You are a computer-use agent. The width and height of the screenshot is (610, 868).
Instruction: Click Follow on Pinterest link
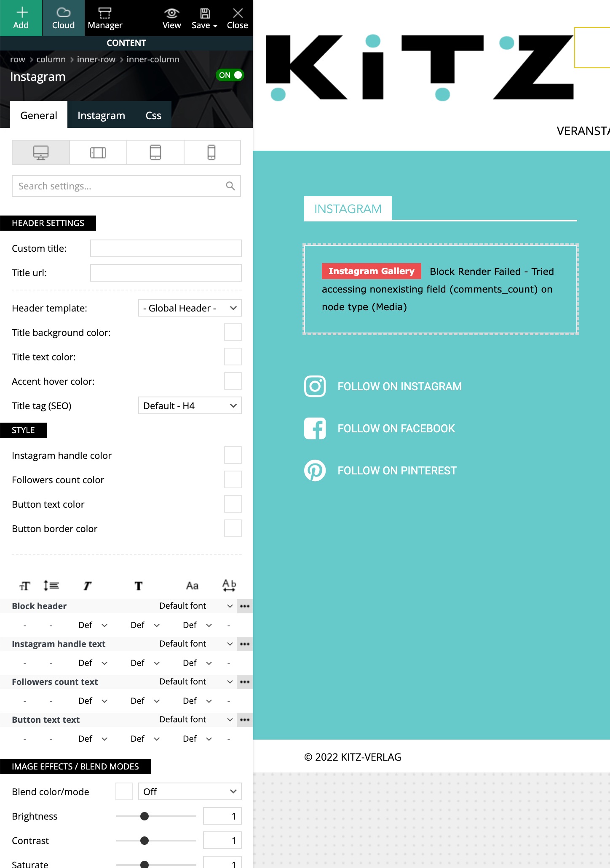pyautogui.click(x=397, y=471)
